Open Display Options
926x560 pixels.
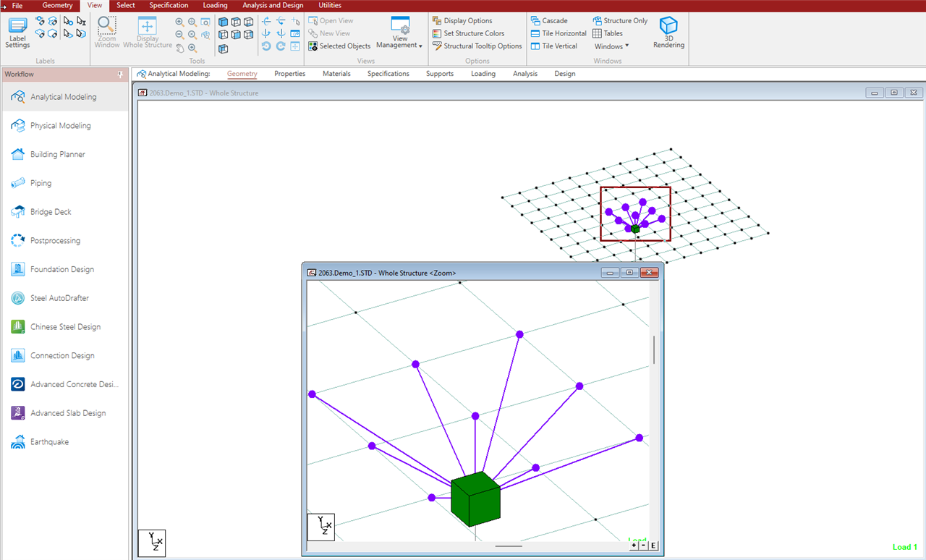(x=462, y=21)
